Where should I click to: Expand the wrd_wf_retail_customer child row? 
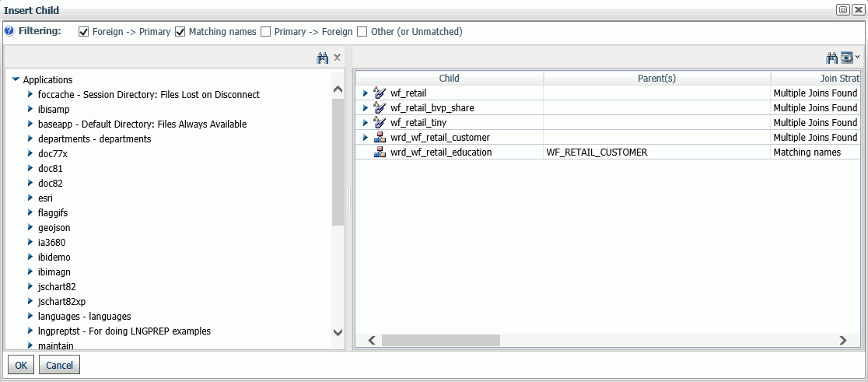(x=366, y=137)
